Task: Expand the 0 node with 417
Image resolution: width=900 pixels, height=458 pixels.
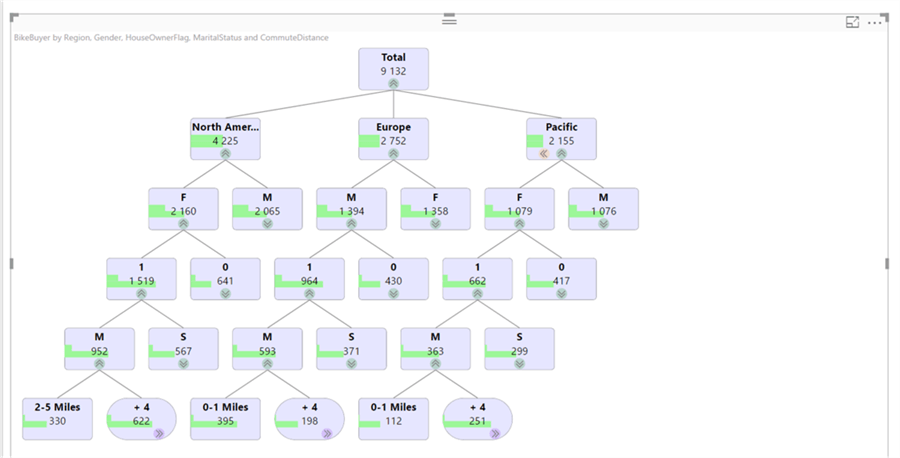Action: click(x=561, y=294)
